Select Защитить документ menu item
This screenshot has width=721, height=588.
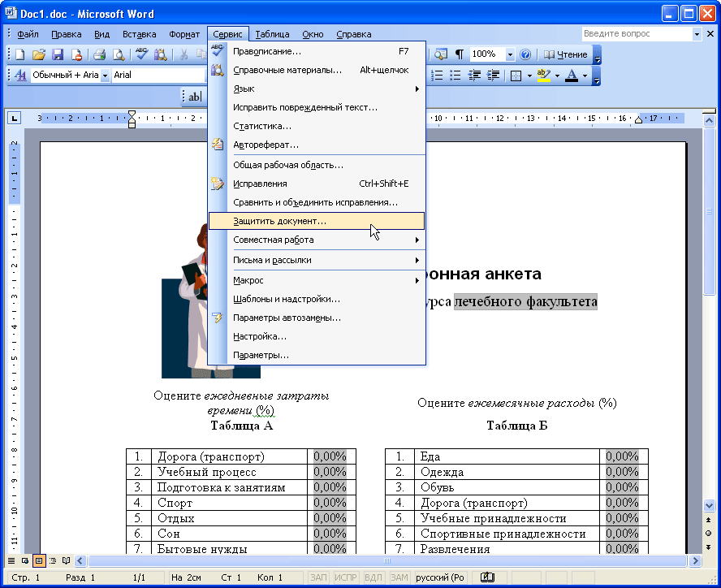point(317,221)
